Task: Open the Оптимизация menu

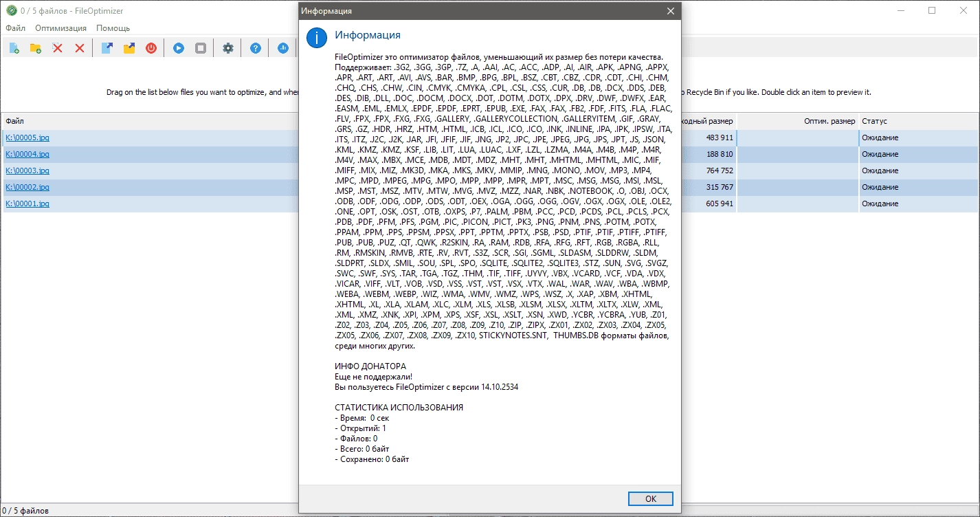Action: [61, 28]
